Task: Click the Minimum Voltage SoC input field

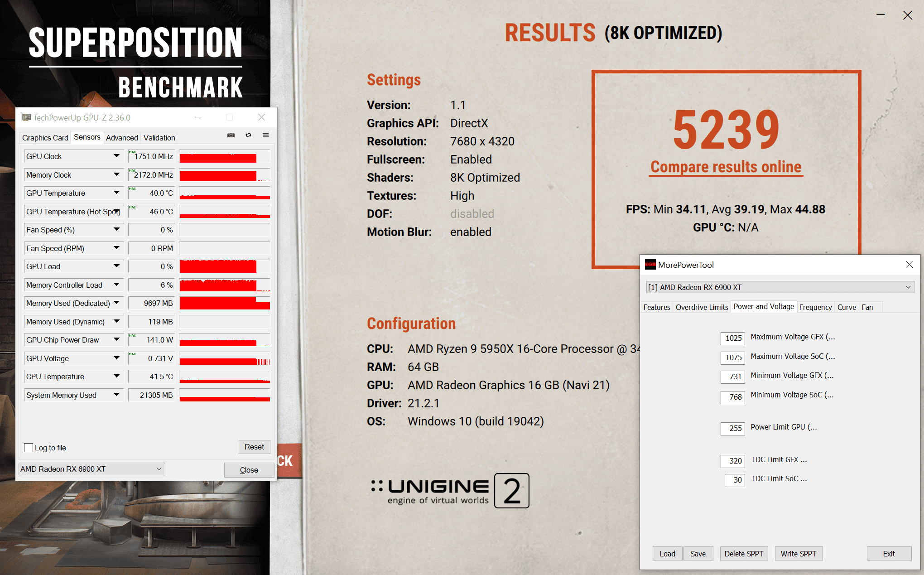Action: (x=733, y=397)
